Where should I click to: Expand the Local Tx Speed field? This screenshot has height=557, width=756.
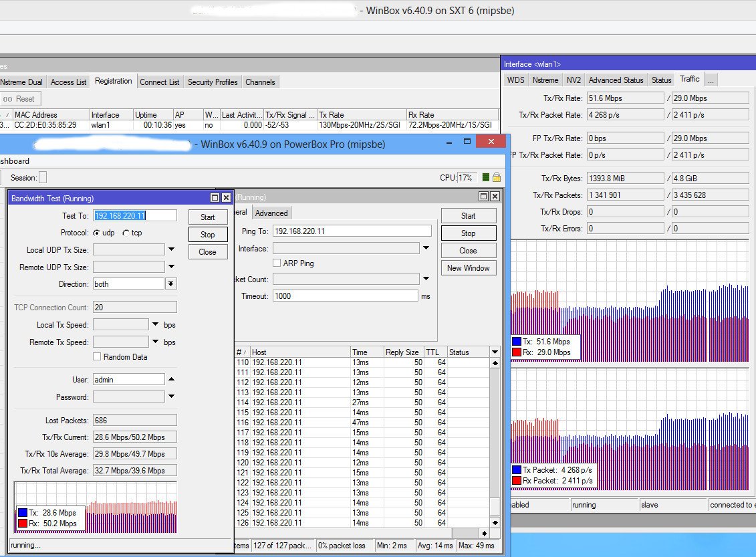pos(155,324)
